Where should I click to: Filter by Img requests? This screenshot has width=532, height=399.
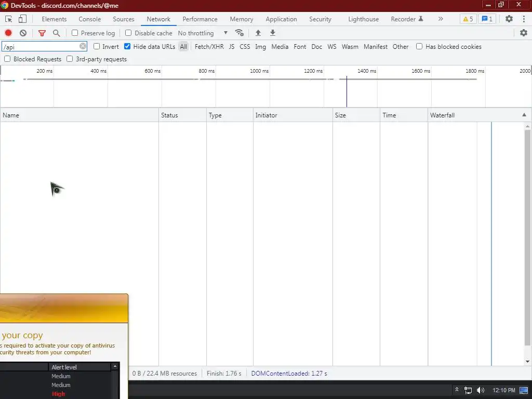pyautogui.click(x=260, y=47)
